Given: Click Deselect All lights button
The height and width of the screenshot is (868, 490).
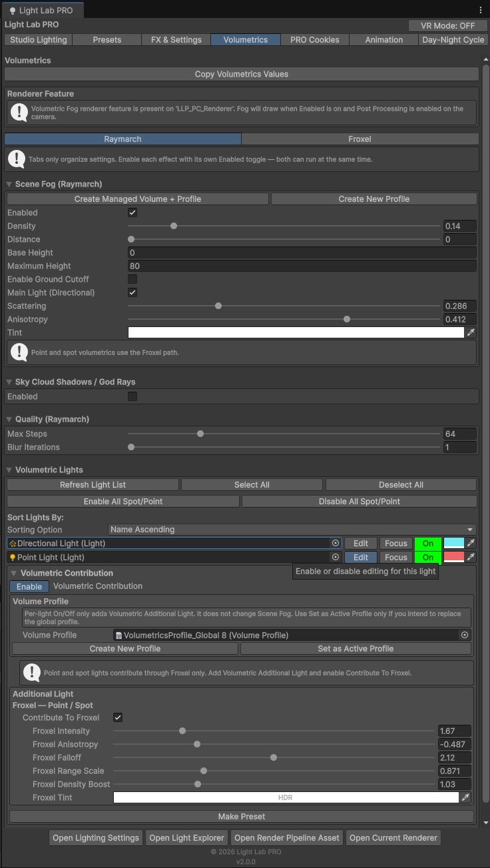Looking at the screenshot, I should [x=401, y=485].
